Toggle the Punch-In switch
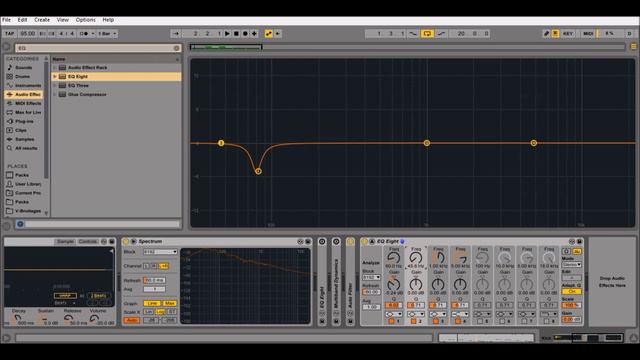 point(413,33)
